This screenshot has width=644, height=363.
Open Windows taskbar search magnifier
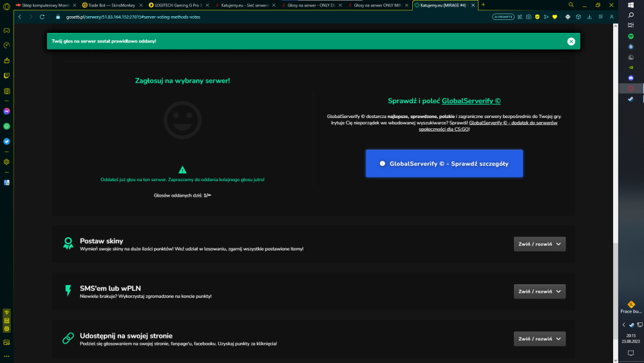click(631, 15)
